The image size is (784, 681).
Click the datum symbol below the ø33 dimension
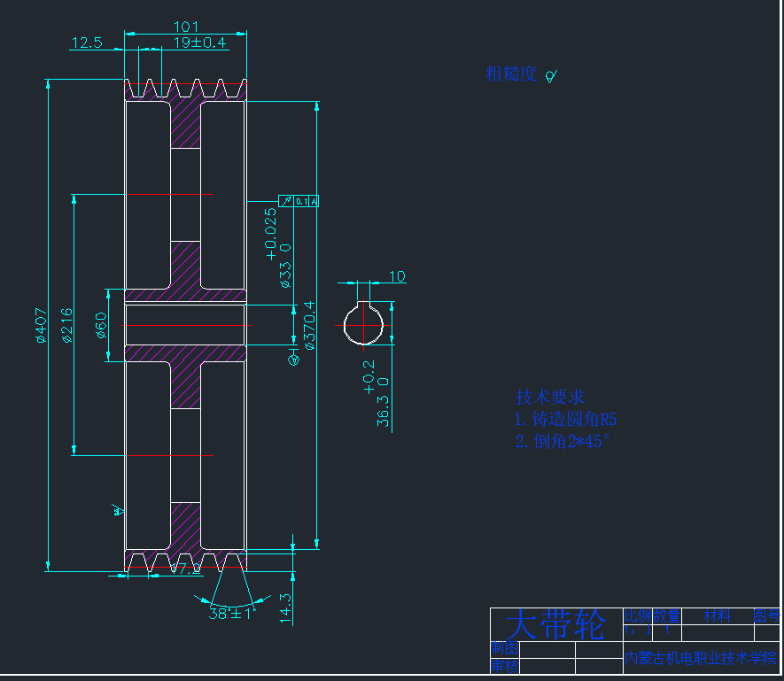294,357
